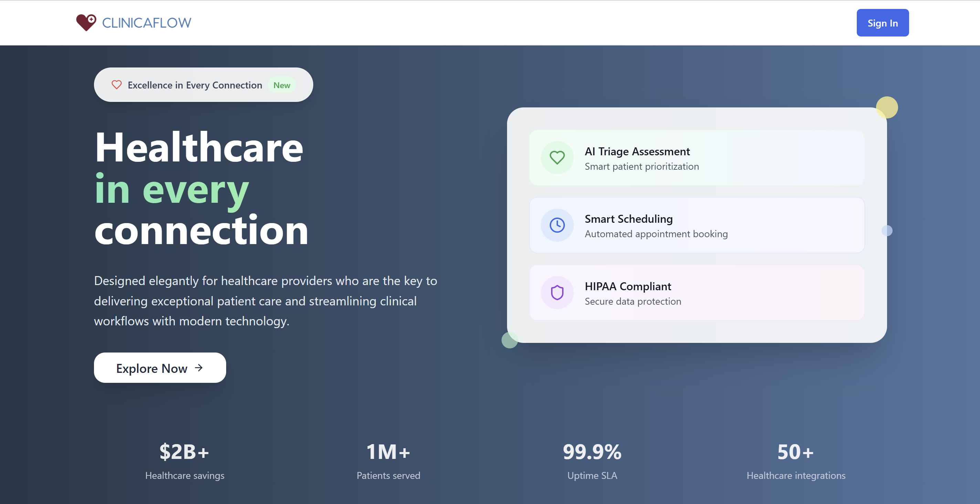This screenshot has width=980, height=504.
Task: Click the clock icon in Smart Scheduling card
Action: coord(557,225)
